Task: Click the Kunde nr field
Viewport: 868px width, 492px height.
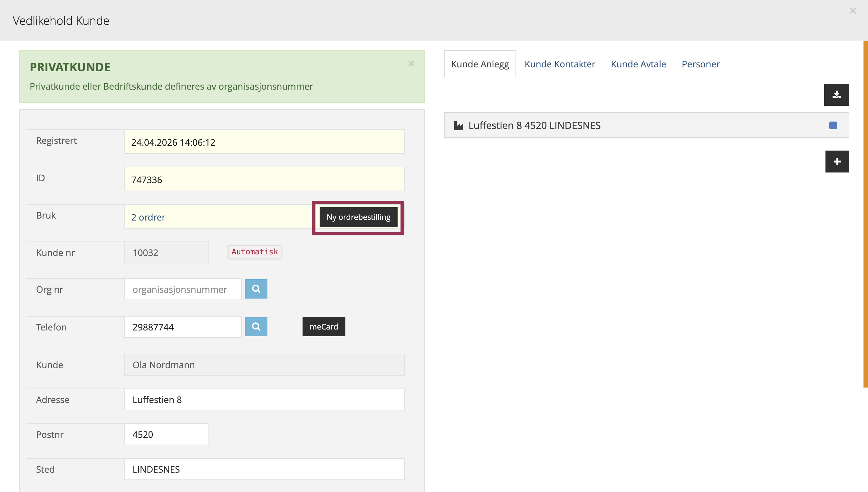Action: (167, 252)
